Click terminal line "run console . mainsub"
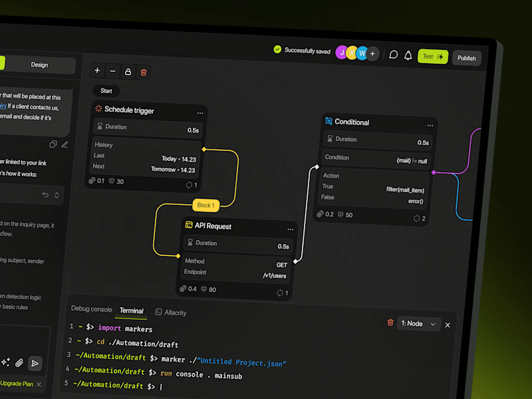The height and width of the screenshot is (399, 532). [x=201, y=374]
